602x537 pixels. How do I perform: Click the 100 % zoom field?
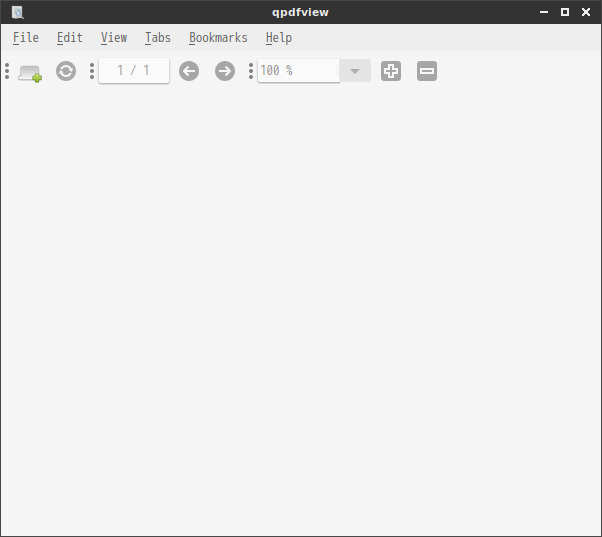298,70
